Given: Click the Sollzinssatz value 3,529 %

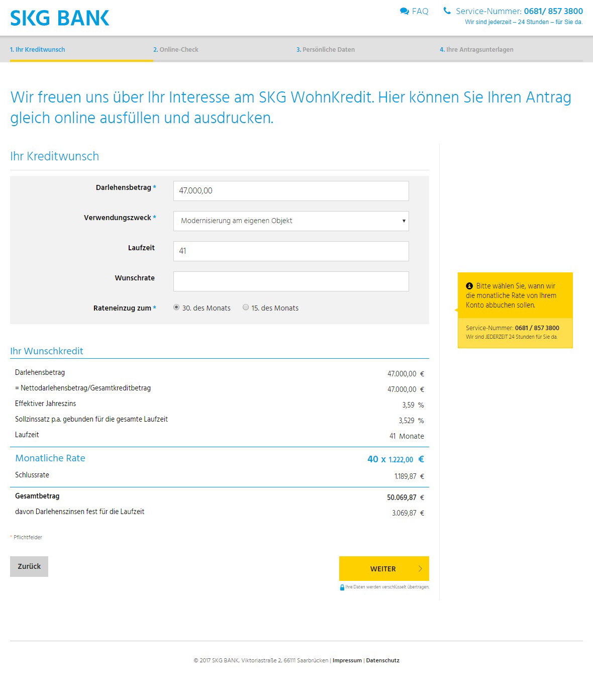Looking at the screenshot, I should tap(411, 421).
